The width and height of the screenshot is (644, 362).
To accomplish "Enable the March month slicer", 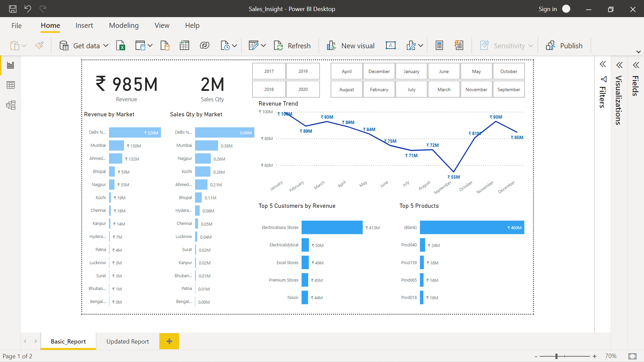I will pos(443,89).
